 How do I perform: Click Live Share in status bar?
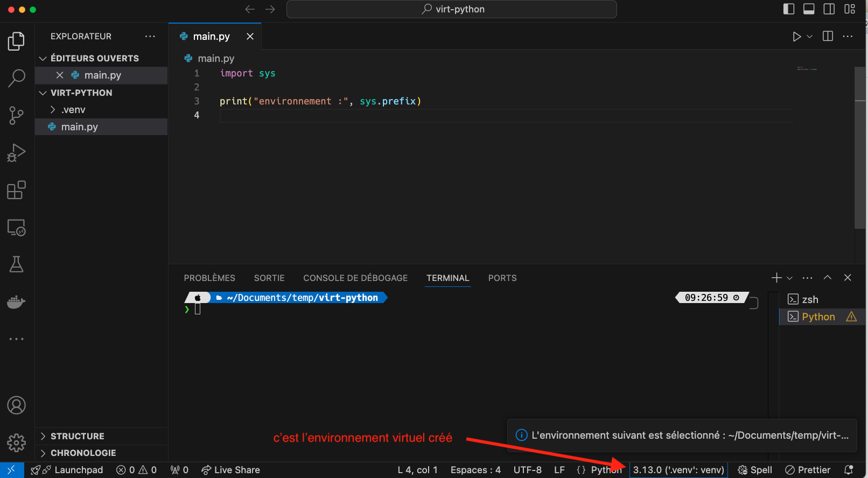(231, 470)
